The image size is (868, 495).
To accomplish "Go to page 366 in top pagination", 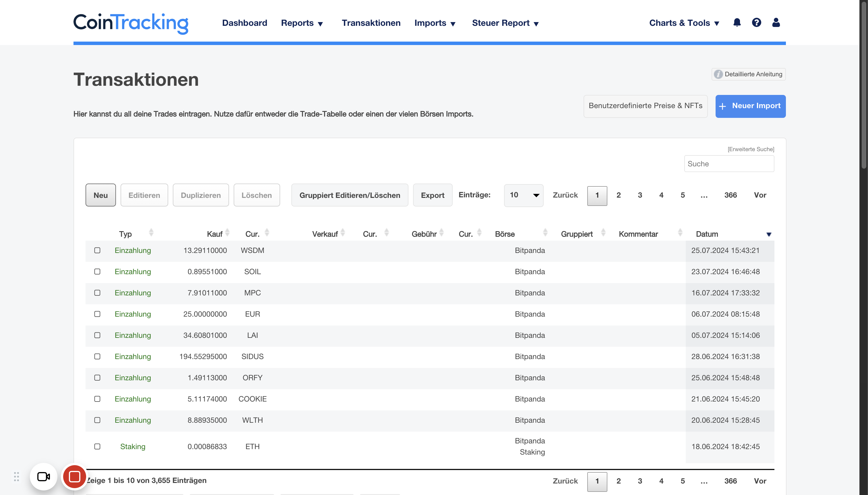I will tap(731, 195).
